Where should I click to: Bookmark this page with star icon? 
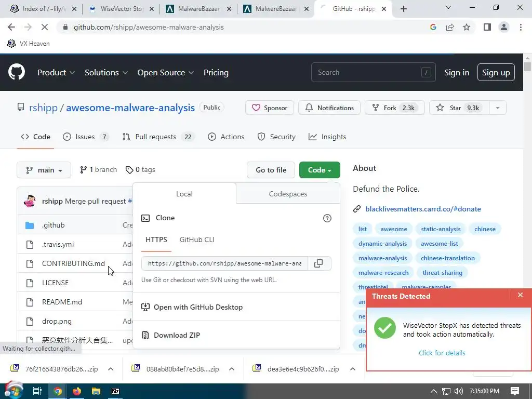click(x=467, y=27)
